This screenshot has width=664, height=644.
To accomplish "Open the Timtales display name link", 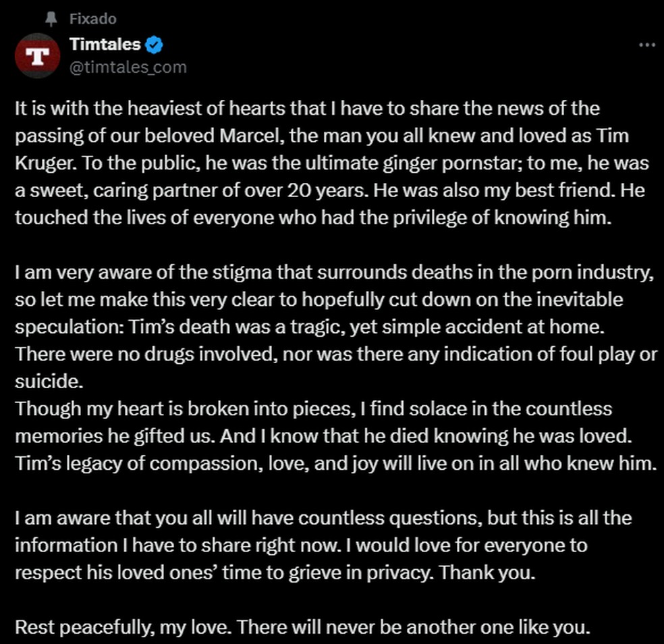I will pos(105,45).
